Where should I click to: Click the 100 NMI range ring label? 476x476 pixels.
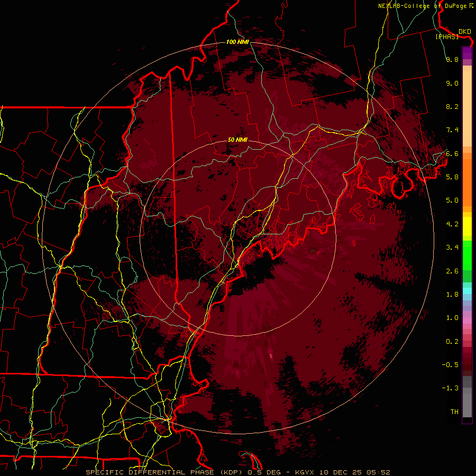[x=237, y=42]
